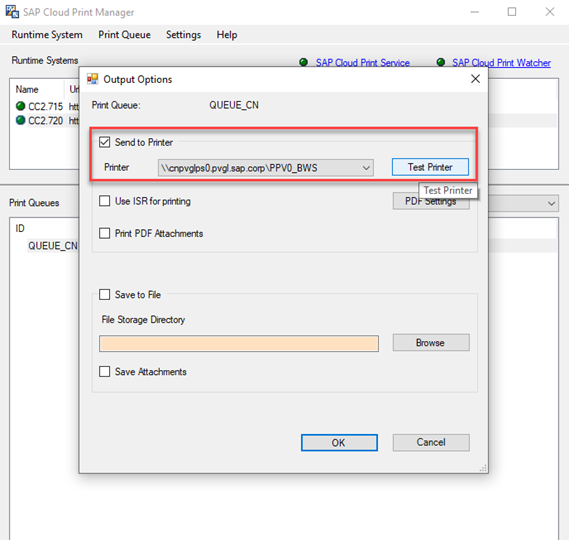569x540 pixels.
Task: Click the File Storage Directory input field
Action: (x=239, y=343)
